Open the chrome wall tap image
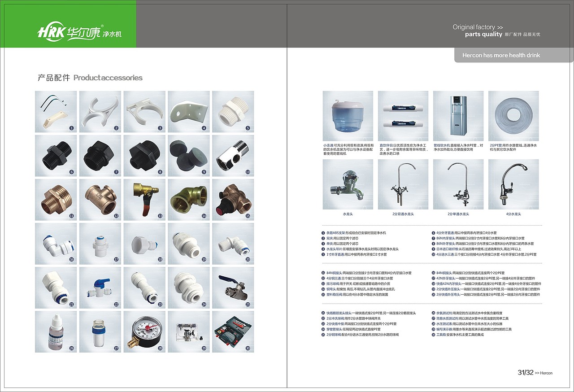 tap(348, 184)
